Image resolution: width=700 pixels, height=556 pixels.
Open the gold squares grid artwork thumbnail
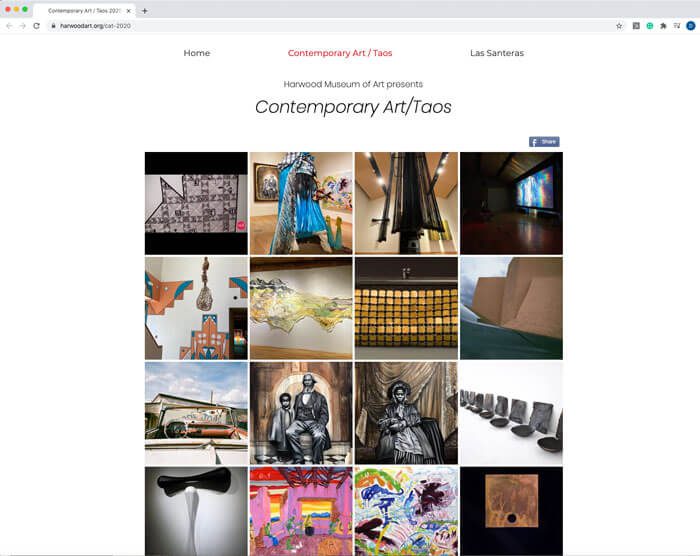coord(406,308)
